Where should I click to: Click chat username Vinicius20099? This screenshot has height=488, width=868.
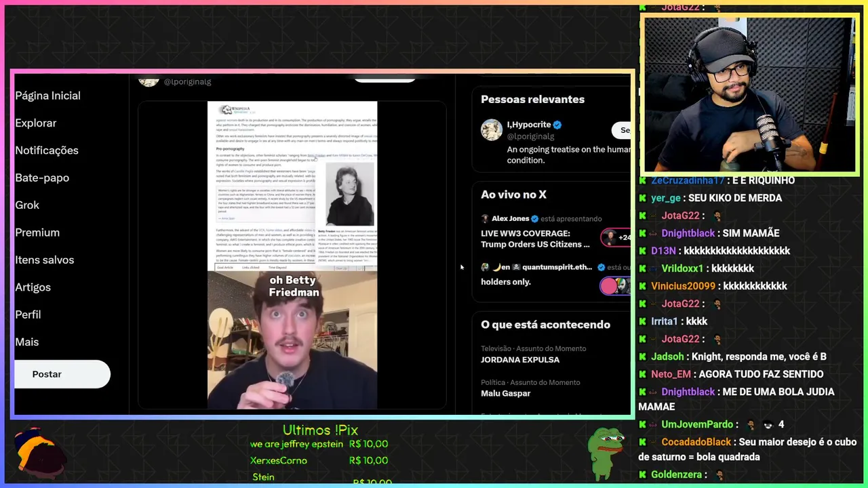pyautogui.click(x=683, y=286)
